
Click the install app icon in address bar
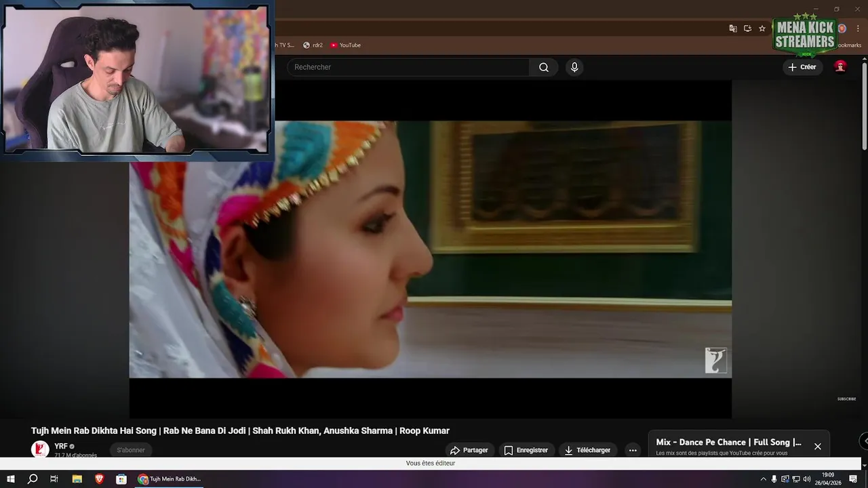(747, 28)
